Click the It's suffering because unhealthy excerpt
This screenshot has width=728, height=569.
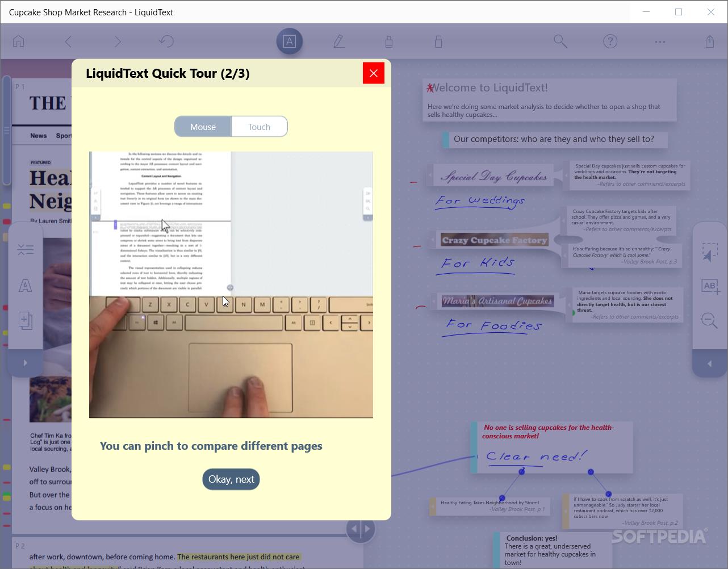(x=625, y=255)
